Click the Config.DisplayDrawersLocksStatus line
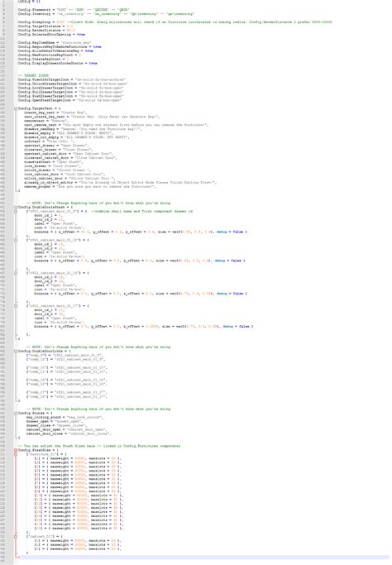The image size is (392, 565). pyautogui.click(x=58, y=63)
